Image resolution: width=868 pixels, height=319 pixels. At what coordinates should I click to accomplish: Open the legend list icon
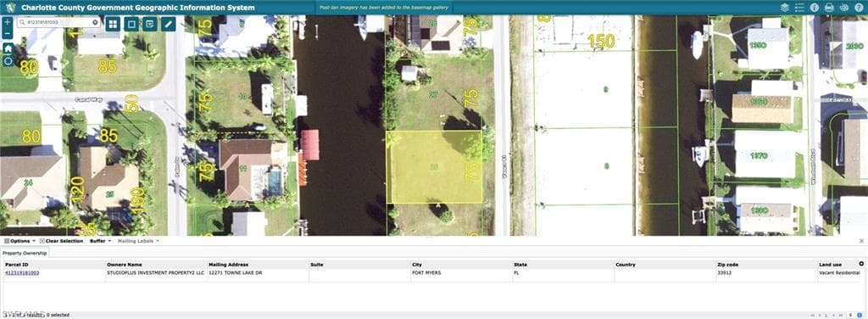tap(799, 7)
